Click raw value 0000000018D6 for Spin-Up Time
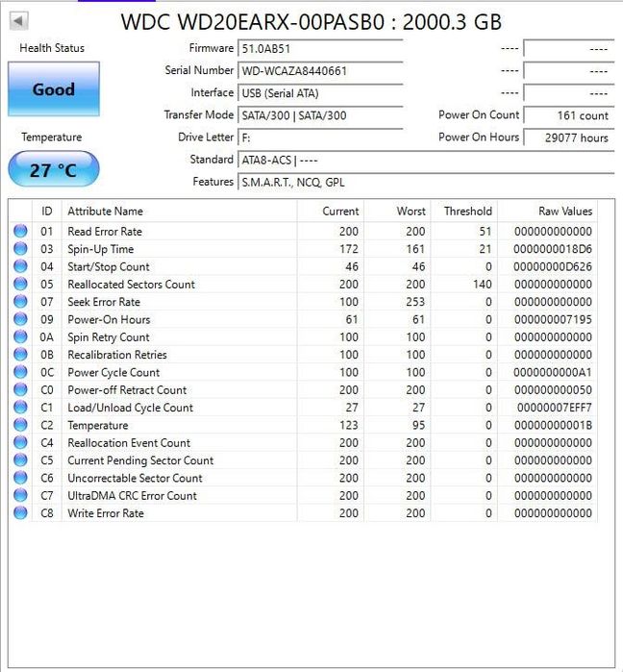The width and height of the screenshot is (623, 672). coord(553,249)
